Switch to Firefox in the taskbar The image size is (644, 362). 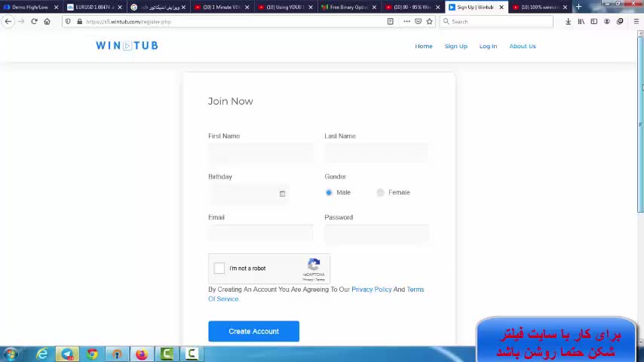[142, 354]
